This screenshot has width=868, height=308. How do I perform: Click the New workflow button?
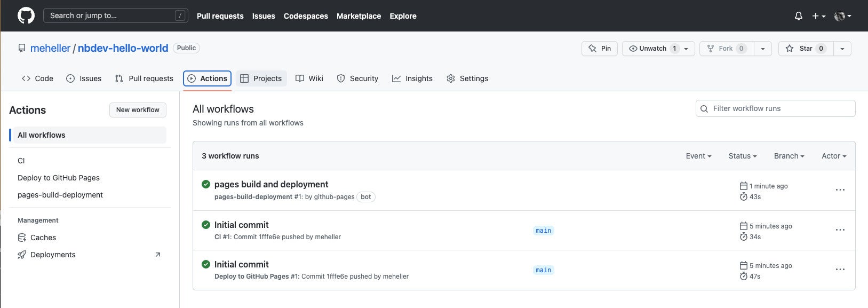pyautogui.click(x=138, y=110)
